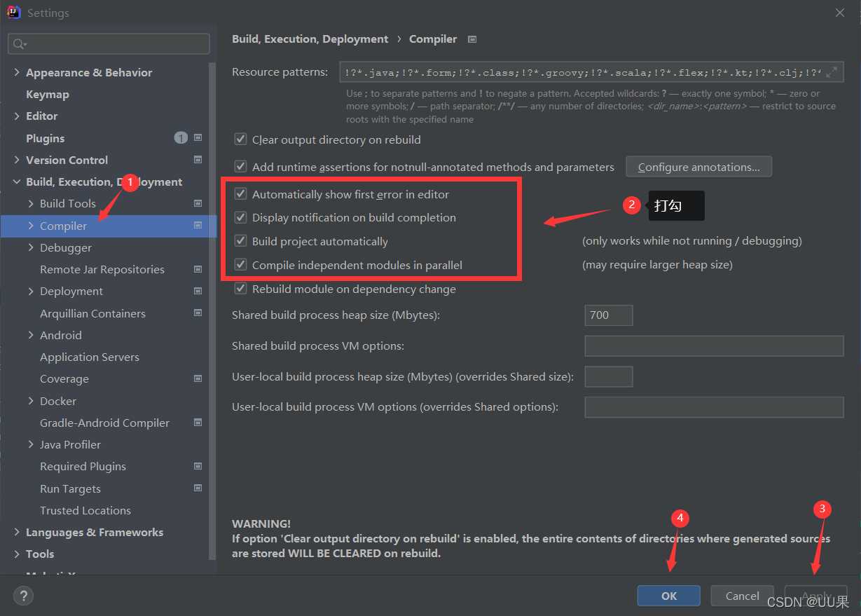Click User-local VM options field
The image size is (861, 616).
point(714,406)
